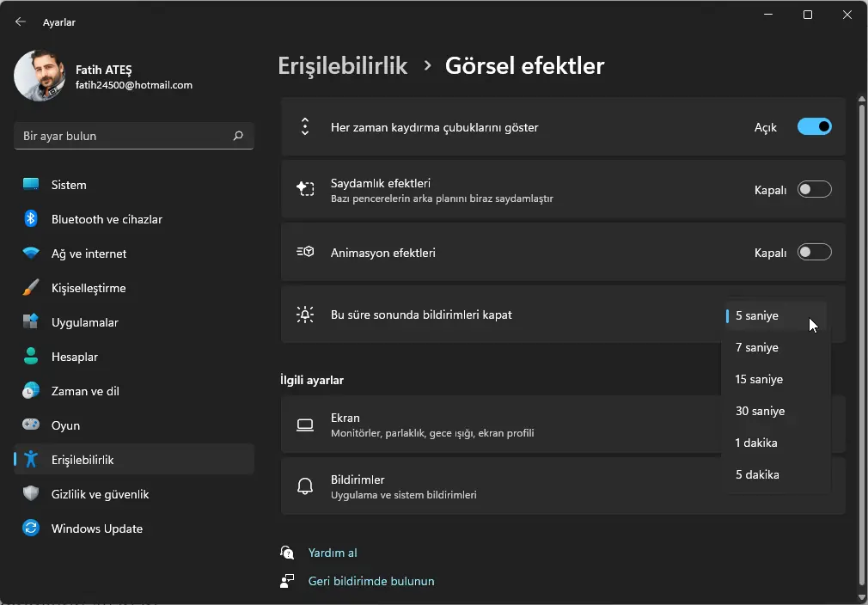
Task: Open Uygulamalar in the sidebar
Action: 84,322
